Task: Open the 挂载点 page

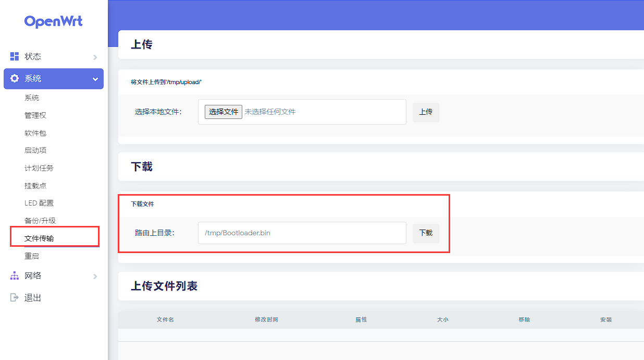Action: click(x=35, y=186)
